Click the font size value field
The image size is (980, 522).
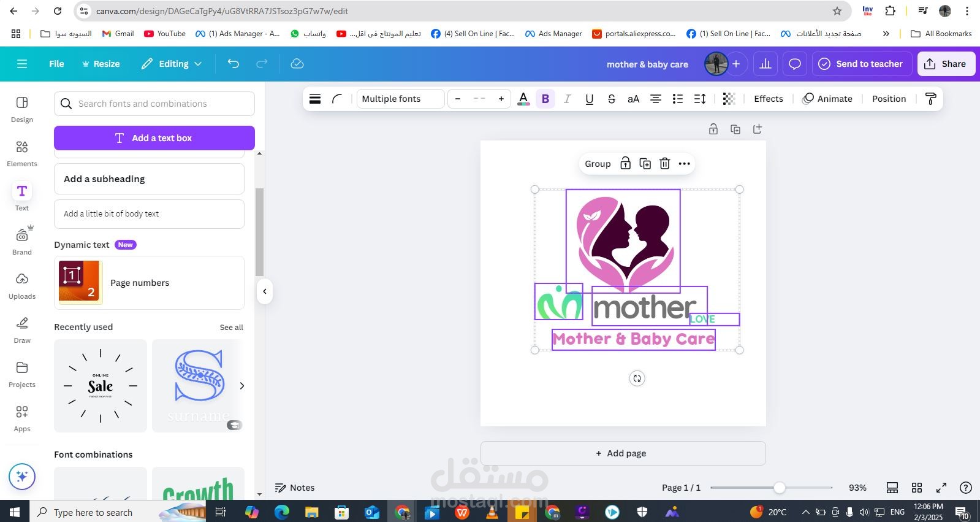point(479,99)
